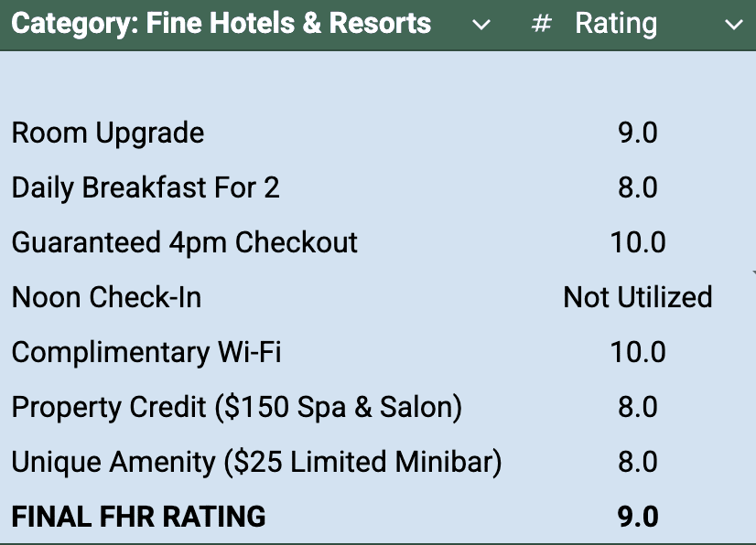This screenshot has height=545, width=756.
Task: Click the Daily Breakfast For 2 cell
Action: (146, 187)
